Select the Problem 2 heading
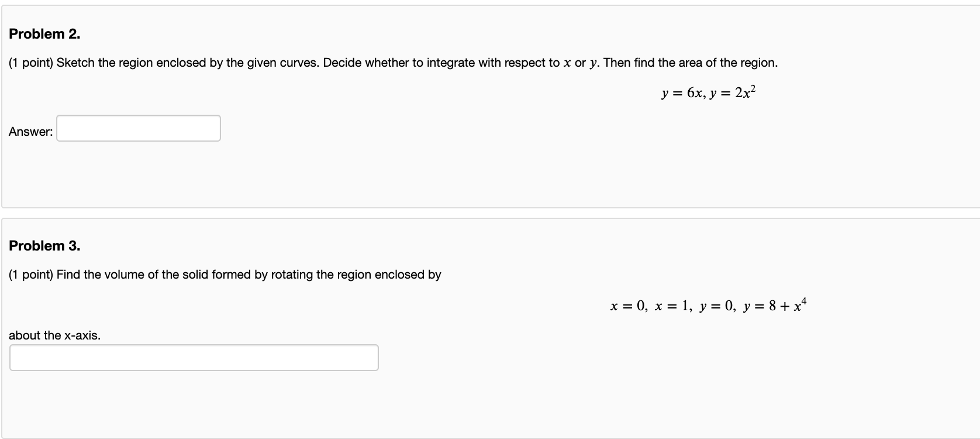This screenshot has height=439, width=980. [44, 33]
